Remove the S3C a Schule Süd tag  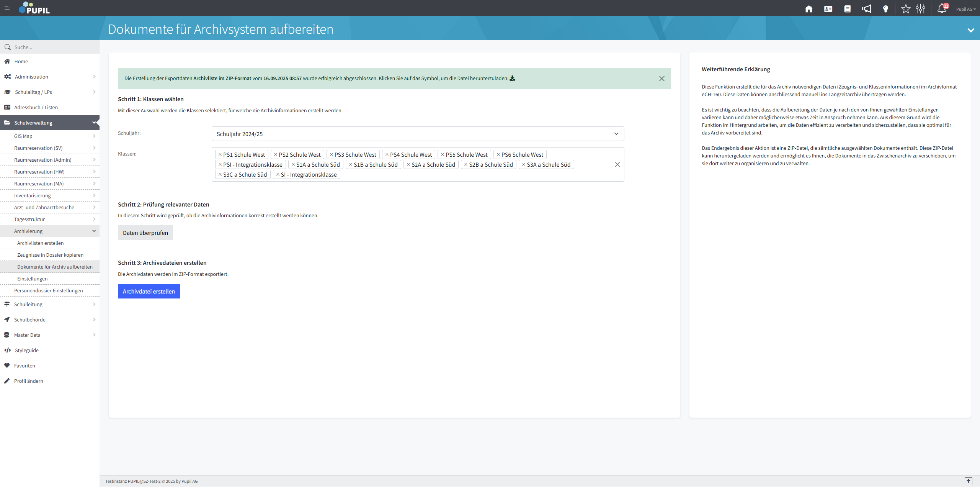220,174
